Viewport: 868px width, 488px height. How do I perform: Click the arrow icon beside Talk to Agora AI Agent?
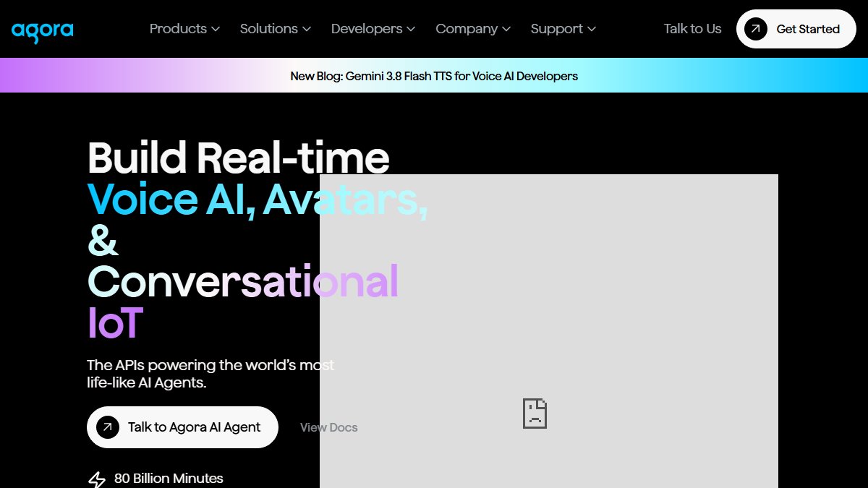click(107, 427)
